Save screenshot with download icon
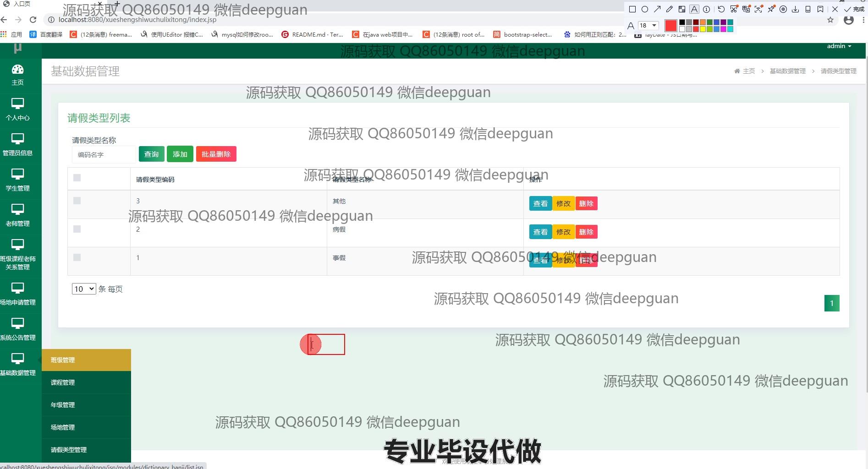 (x=796, y=9)
